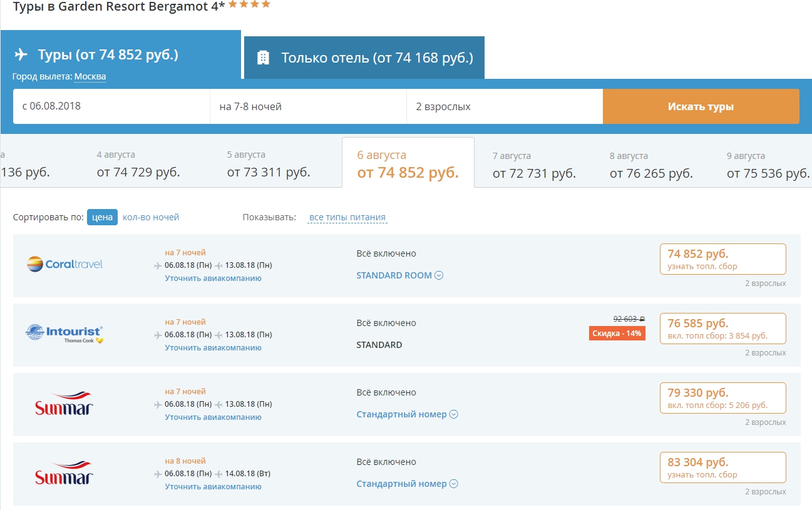Click the Coral Travel logo
Viewport: 812px width, 510px height.
click(x=64, y=264)
